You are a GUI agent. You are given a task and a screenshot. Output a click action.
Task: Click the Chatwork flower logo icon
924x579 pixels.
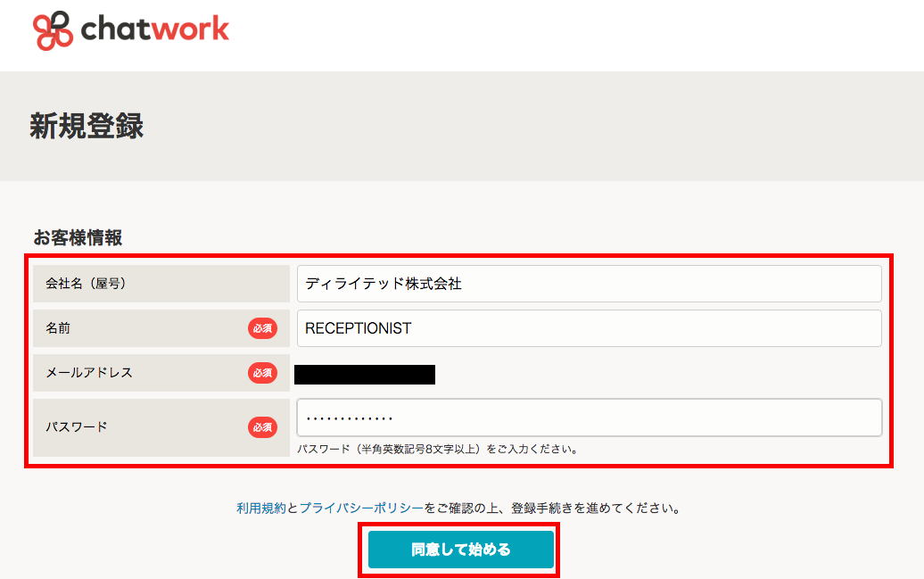[x=53, y=30]
